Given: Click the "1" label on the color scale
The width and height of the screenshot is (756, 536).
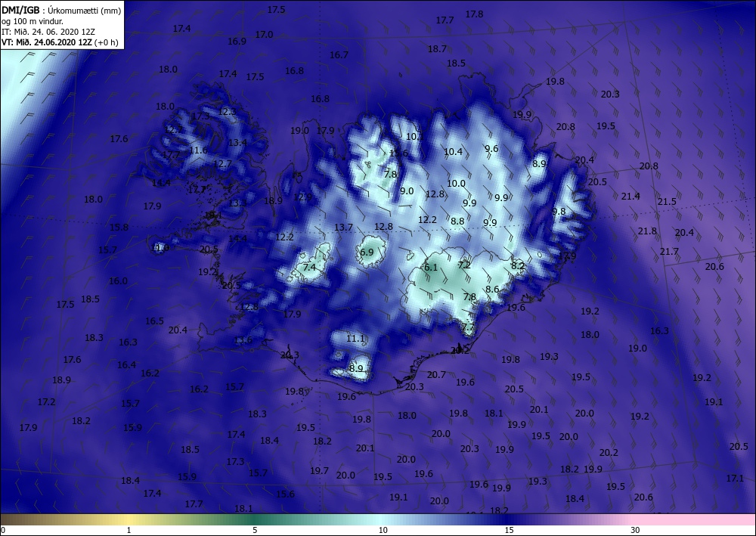Looking at the screenshot, I should click(x=129, y=530).
